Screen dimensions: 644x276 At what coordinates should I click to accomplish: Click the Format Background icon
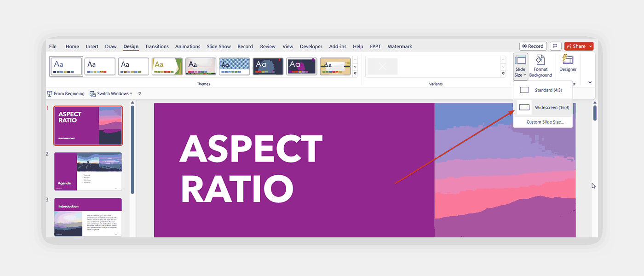click(x=540, y=67)
